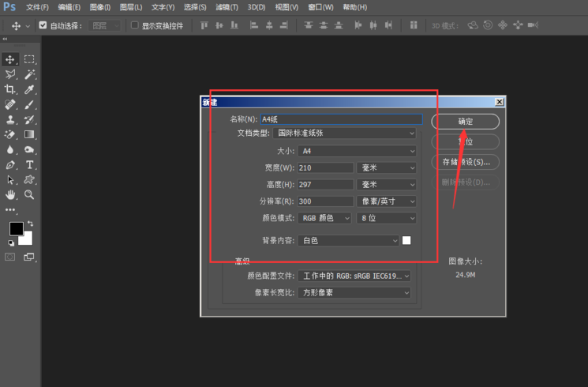Open the 像素长宽比 dropdown

[354, 293]
